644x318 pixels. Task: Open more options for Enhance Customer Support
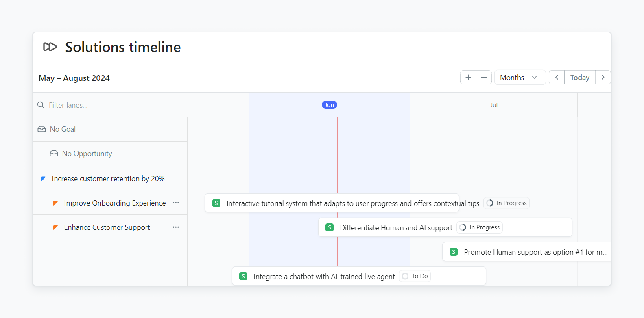176,227
